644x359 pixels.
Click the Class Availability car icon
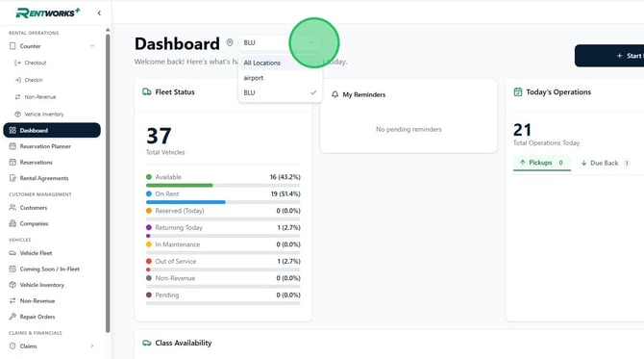pyautogui.click(x=147, y=343)
